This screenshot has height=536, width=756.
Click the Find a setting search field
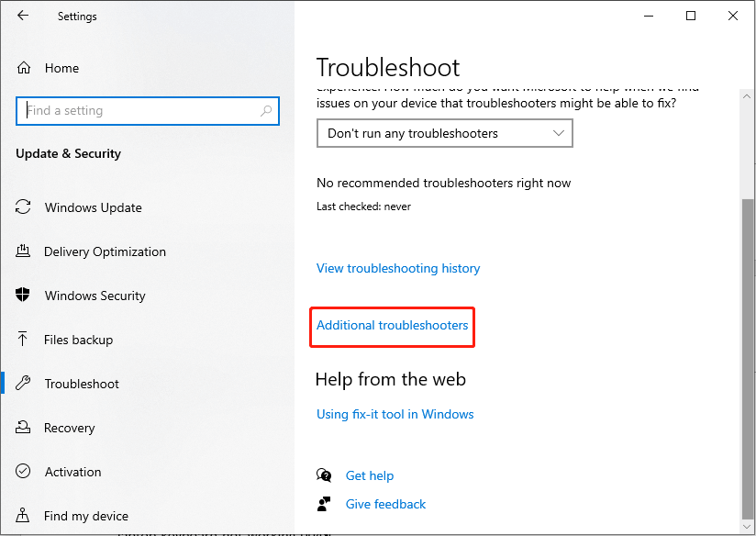click(148, 111)
